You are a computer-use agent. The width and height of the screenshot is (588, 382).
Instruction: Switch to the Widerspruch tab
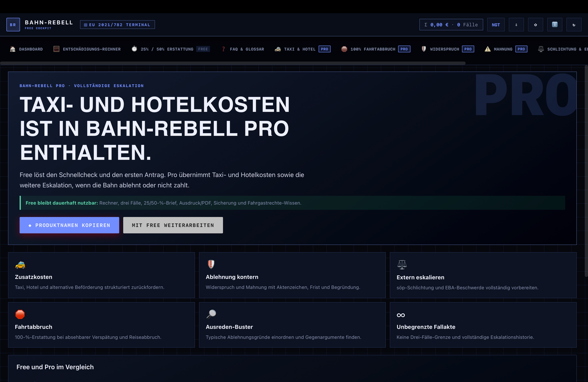tap(447, 49)
